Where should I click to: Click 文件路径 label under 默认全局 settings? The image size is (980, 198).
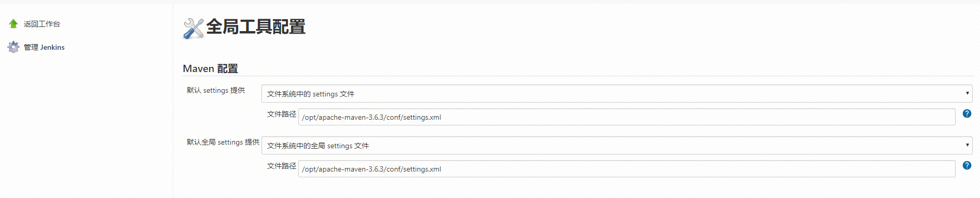click(282, 166)
